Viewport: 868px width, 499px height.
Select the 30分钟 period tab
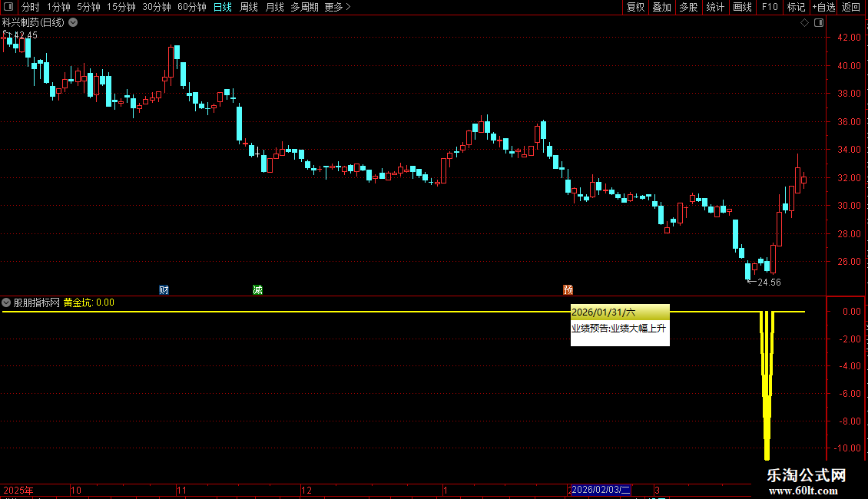157,7
